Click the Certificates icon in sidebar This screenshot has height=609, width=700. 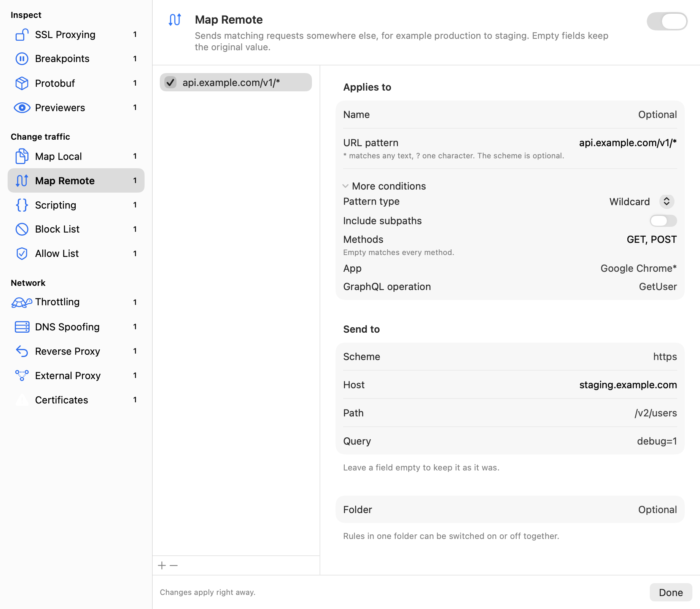[x=22, y=400]
